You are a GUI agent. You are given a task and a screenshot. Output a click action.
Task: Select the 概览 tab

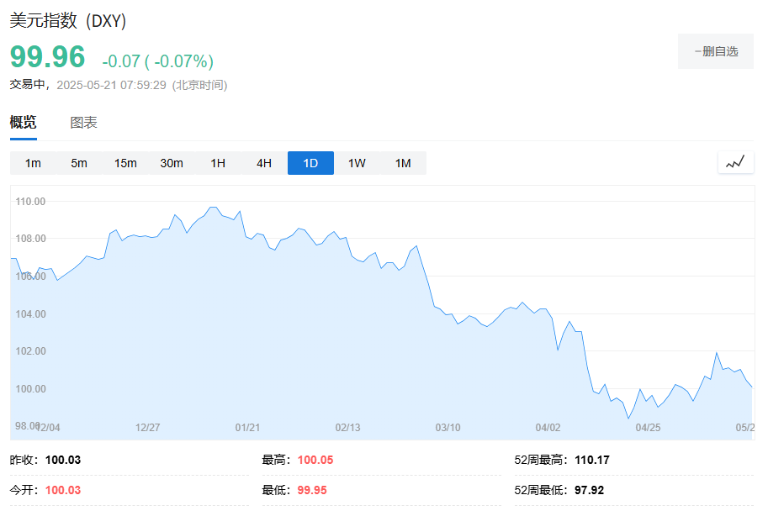pos(24,123)
